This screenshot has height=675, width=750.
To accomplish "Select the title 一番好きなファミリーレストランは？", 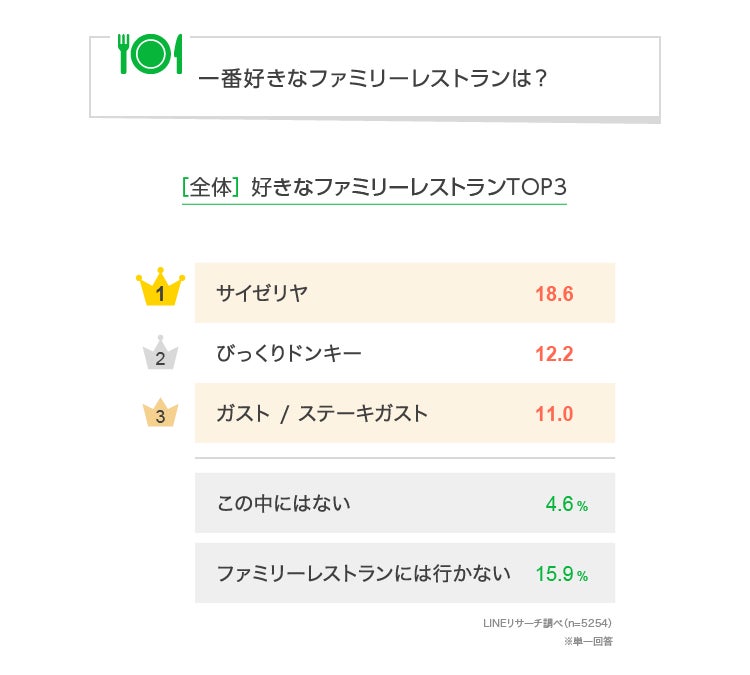I will tap(373, 79).
